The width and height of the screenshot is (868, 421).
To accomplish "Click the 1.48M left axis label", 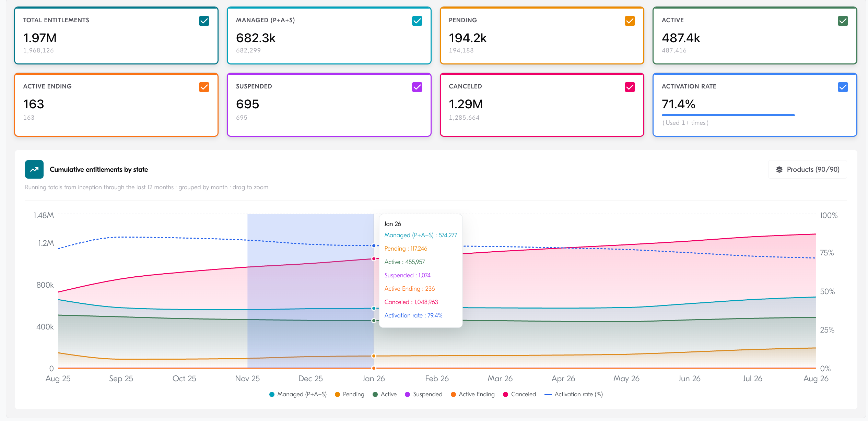I will pyautogui.click(x=44, y=215).
